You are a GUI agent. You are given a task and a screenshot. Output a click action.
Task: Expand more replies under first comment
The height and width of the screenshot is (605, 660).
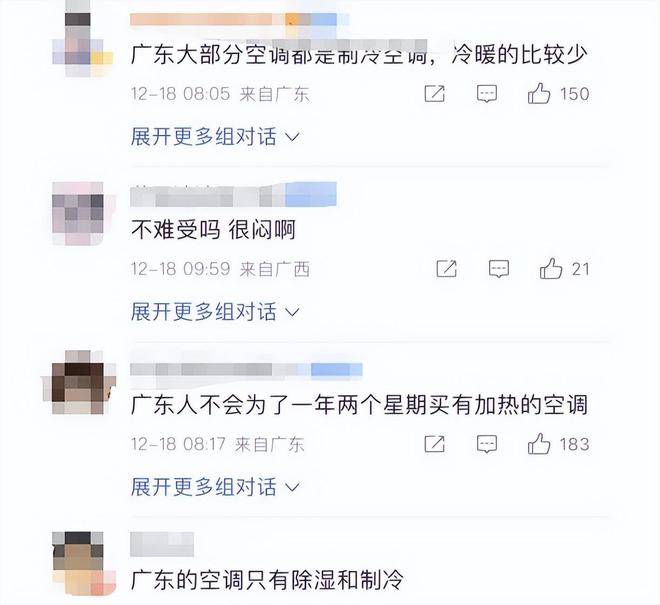pos(215,136)
